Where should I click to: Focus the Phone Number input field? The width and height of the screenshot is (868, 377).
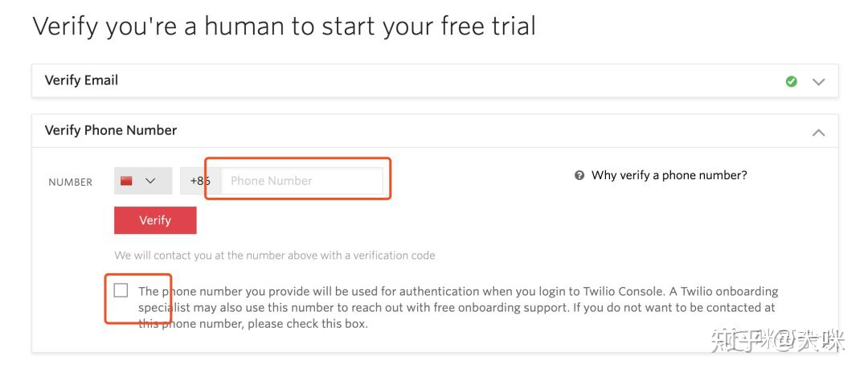[301, 181]
